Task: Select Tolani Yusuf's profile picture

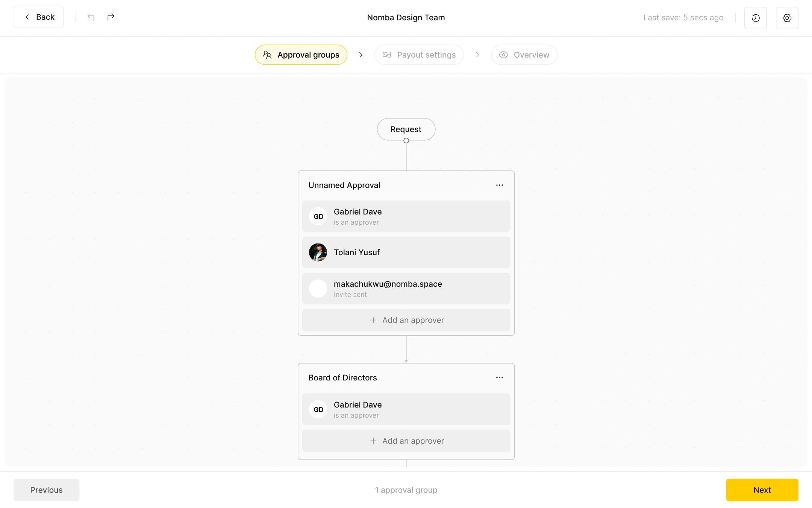Action: [x=318, y=252]
